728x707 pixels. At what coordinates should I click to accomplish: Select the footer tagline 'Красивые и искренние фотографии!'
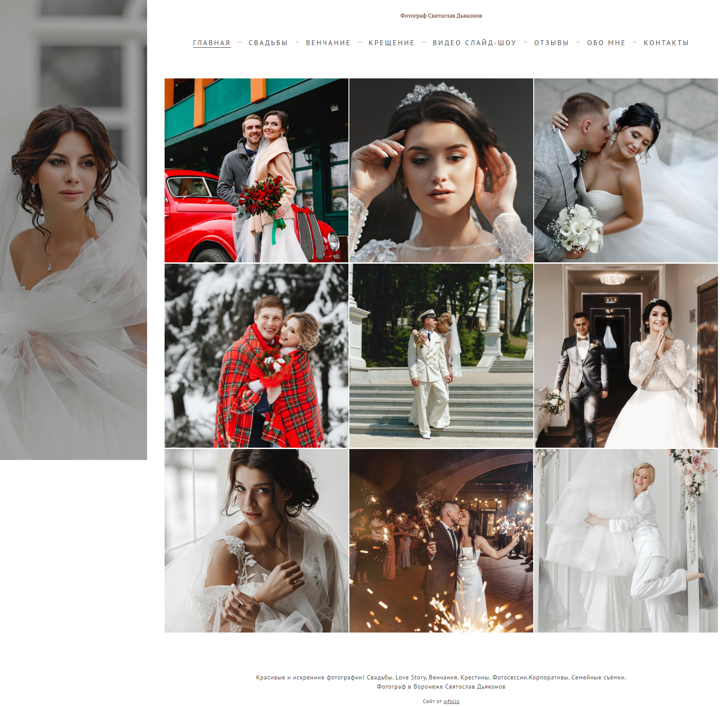click(310, 677)
